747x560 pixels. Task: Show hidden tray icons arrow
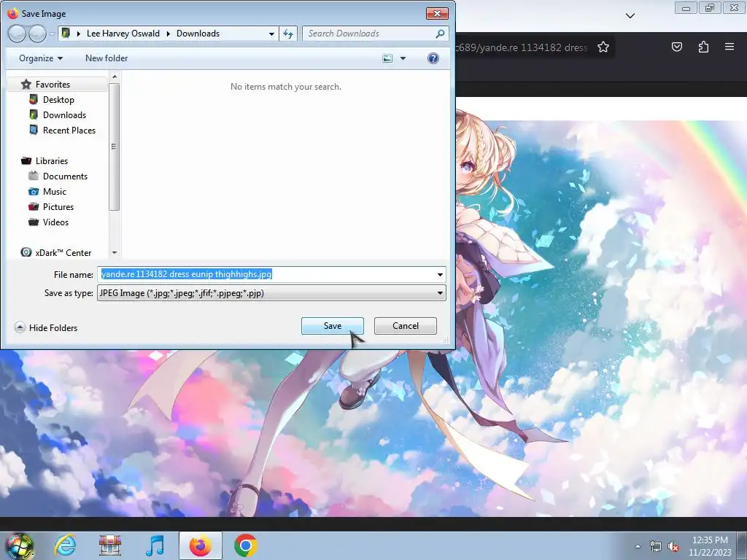click(x=638, y=546)
